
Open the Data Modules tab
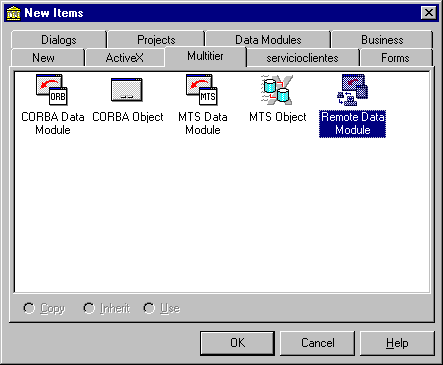(x=268, y=40)
